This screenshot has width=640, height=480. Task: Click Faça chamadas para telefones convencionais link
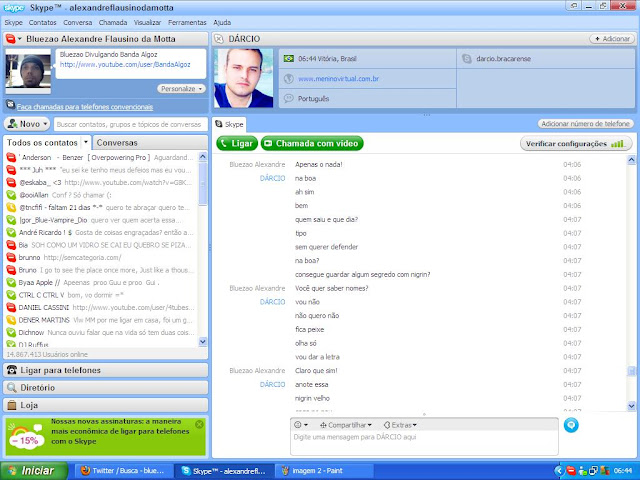tap(85, 107)
